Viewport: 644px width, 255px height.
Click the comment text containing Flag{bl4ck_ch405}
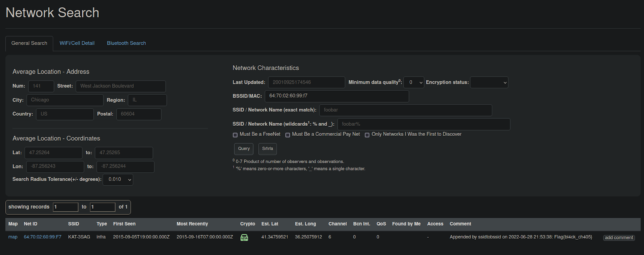coord(521,237)
